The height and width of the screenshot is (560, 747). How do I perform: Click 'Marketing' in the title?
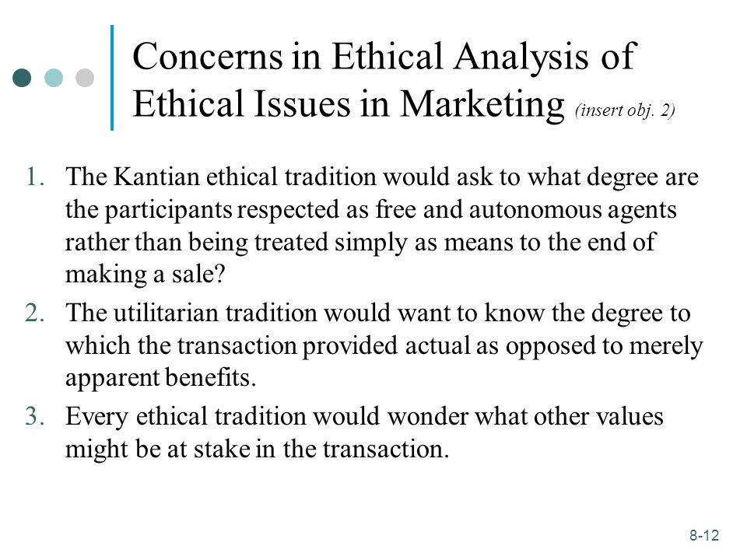(x=482, y=105)
